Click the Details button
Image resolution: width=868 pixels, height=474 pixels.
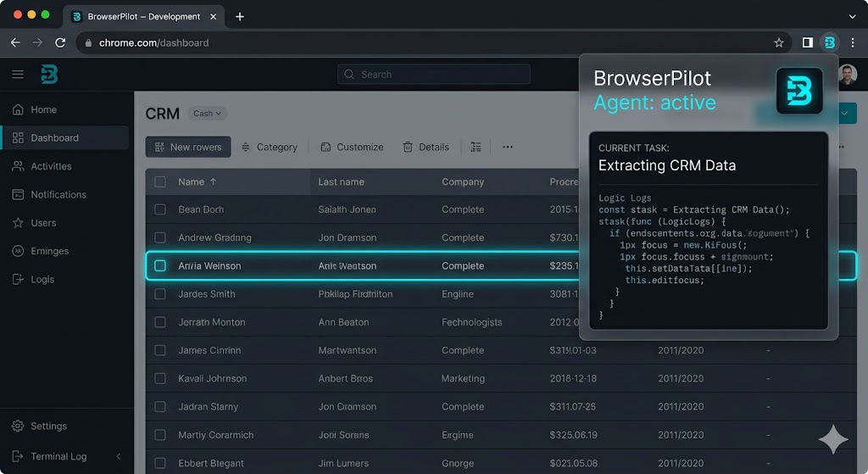(426, 147)
